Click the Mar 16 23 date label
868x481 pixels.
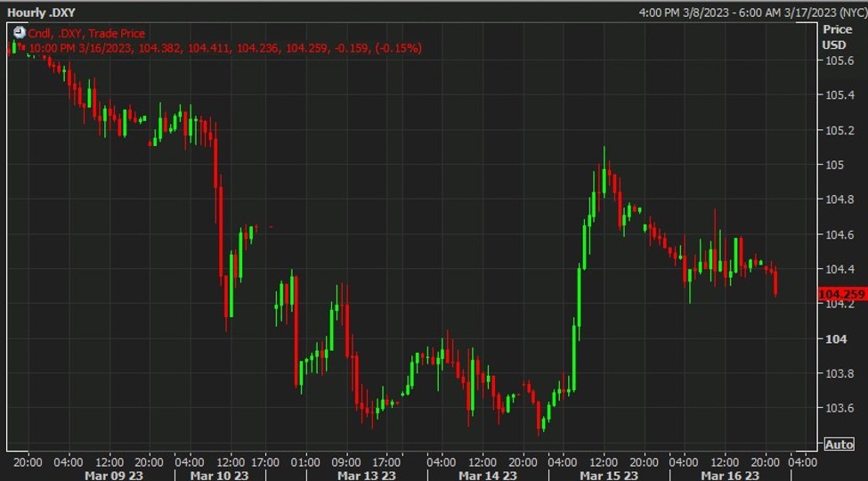click(730, 476)
